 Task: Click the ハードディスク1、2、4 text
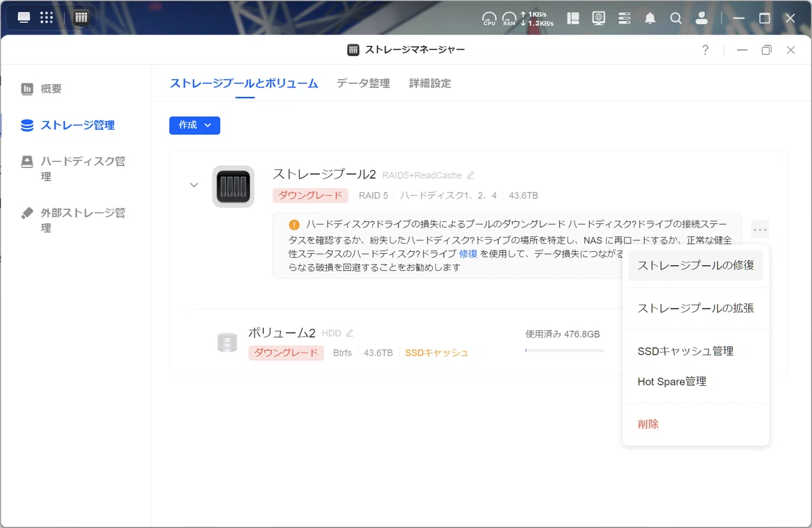[448, 196]
